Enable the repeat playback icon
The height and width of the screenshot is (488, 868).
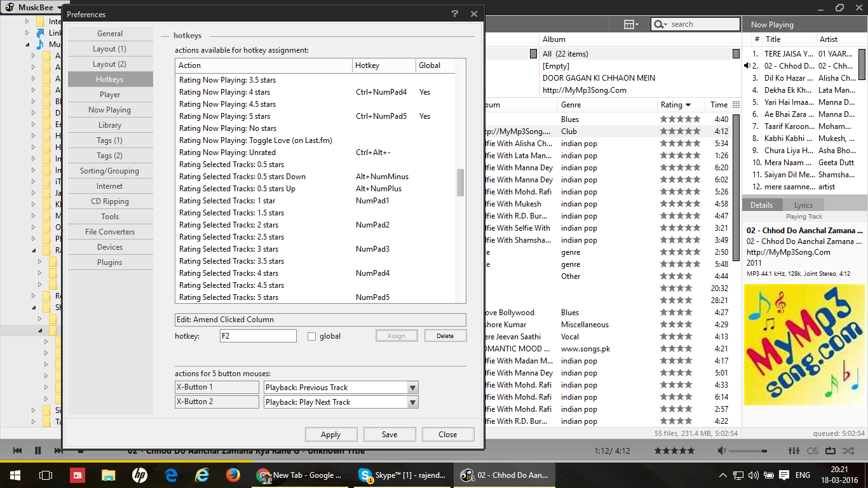tap(831, 451)
